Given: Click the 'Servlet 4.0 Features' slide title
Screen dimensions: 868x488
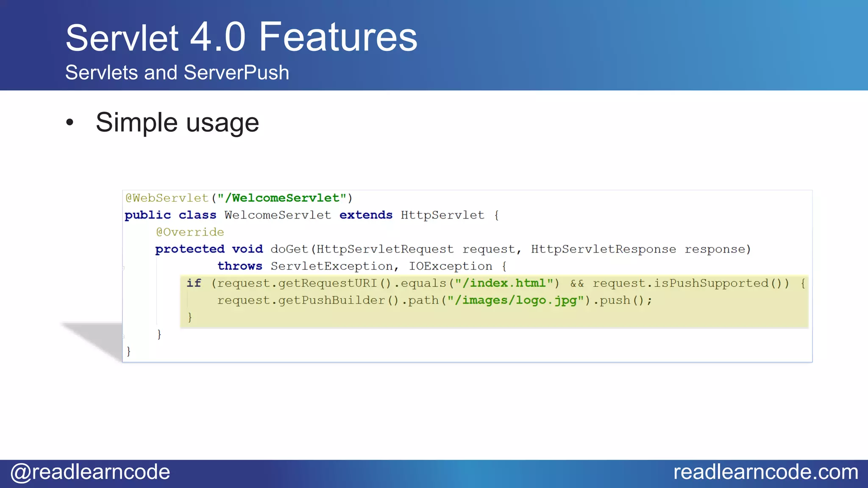Looking at the screenshot, I should tap(241, 37).
